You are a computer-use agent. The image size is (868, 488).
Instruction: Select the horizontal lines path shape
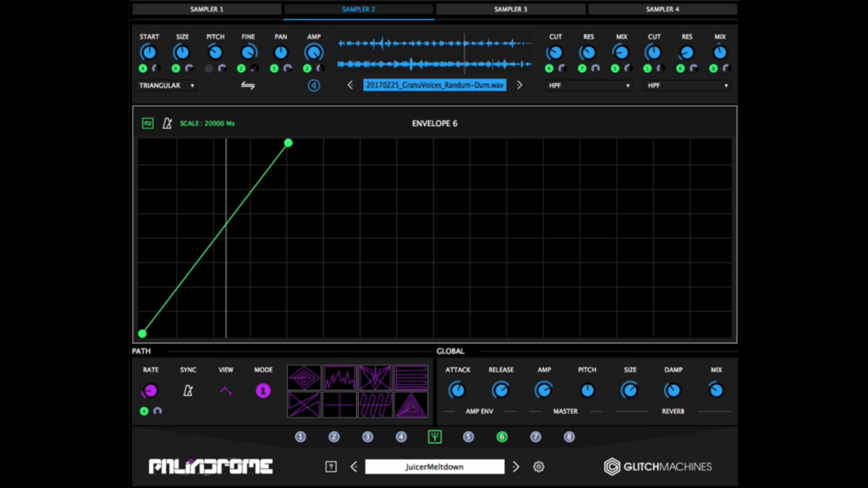(x=411, y=377)
